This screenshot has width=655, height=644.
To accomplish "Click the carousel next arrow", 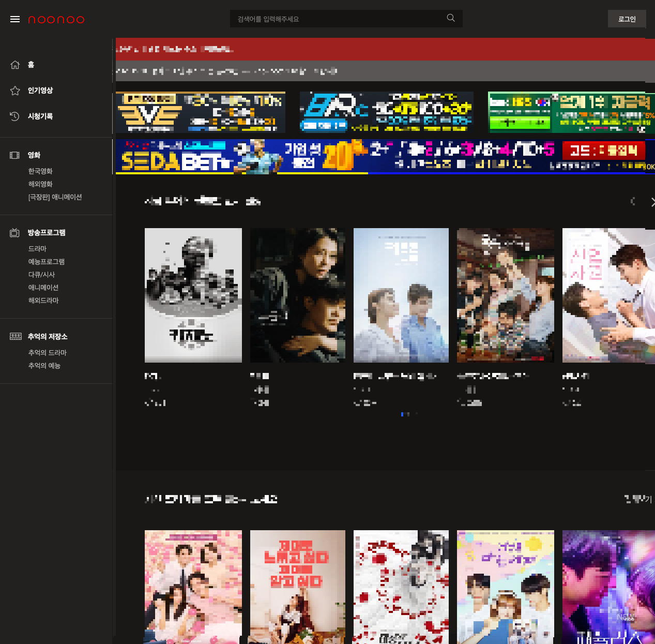I will (652, 202).
